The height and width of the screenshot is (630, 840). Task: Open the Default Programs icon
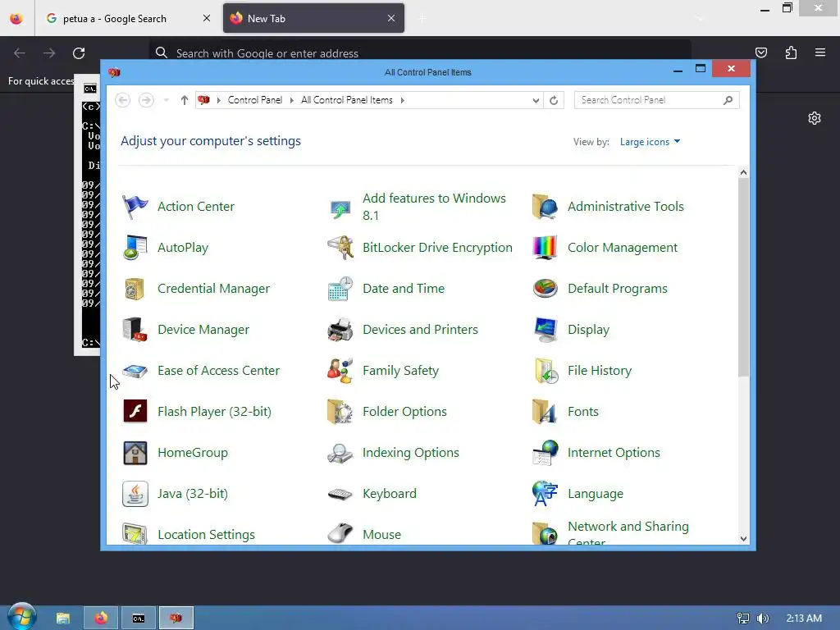545,289
